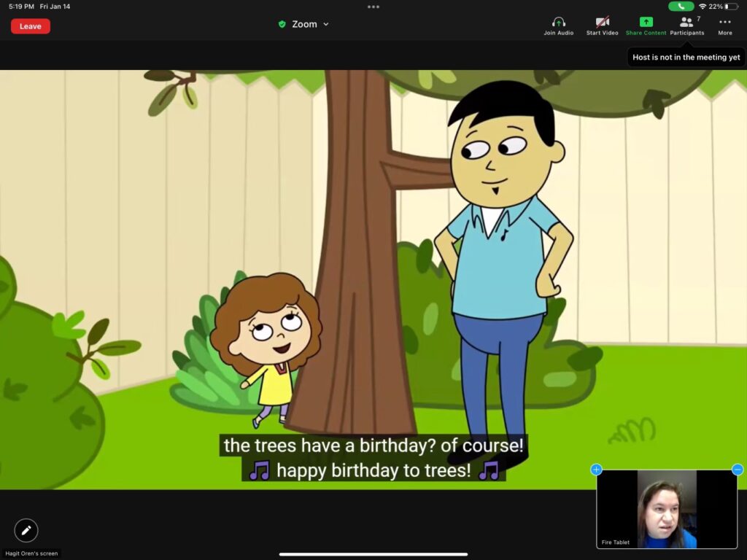Viewport: 747px width, 560px height.
Task: Select the Fire Tablet video thumbnail
Action: coord(667,509)
